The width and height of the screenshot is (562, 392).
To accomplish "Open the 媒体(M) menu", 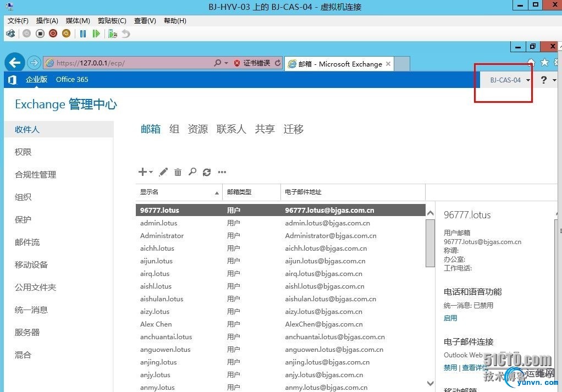I will (78, 21).
